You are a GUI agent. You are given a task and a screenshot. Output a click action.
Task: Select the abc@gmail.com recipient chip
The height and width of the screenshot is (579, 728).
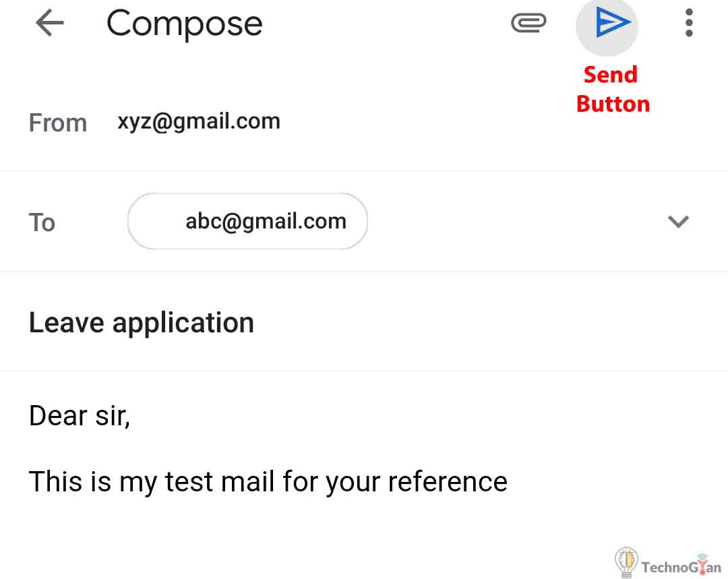tap(266, 222)
